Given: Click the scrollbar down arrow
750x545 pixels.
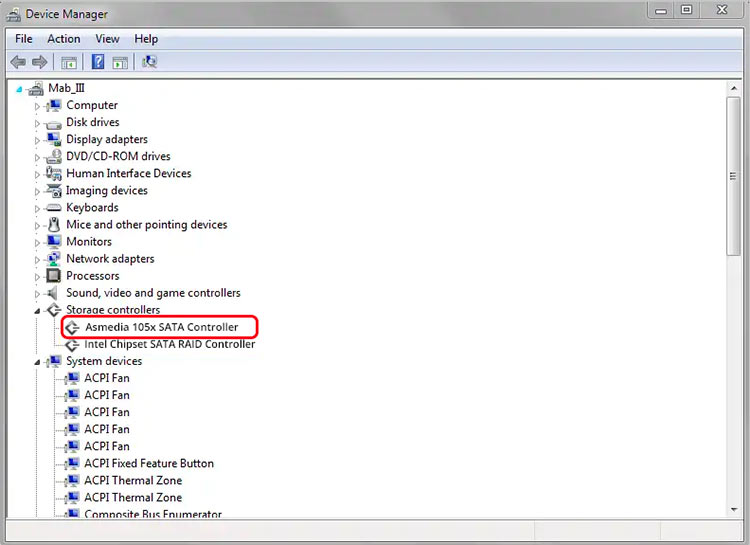Looking at the screenshot, I should click(733, 510).
